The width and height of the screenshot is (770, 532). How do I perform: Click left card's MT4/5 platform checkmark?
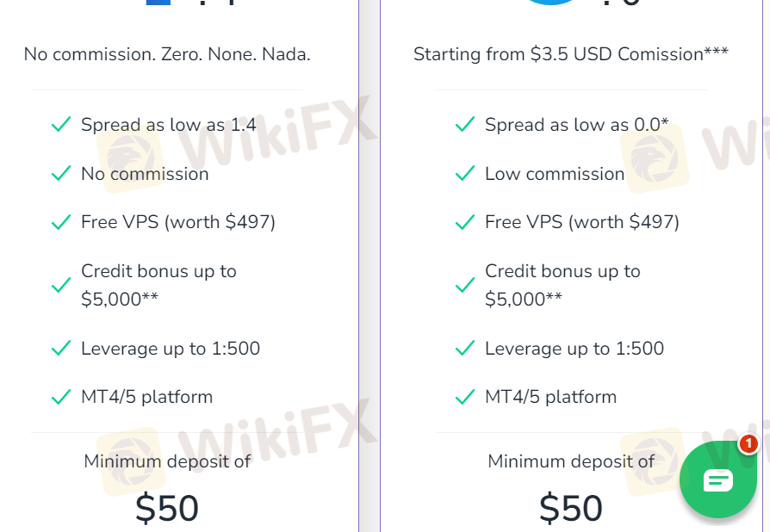[x=61, y=397]
